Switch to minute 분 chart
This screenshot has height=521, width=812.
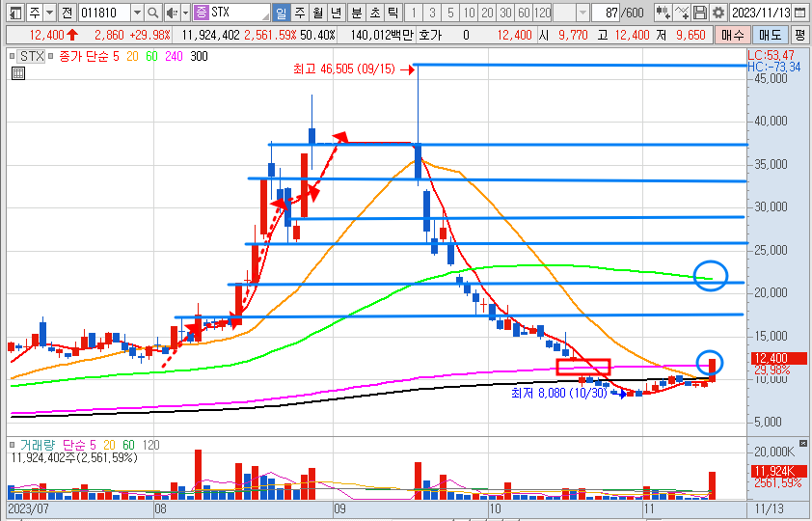(x=356, y=13)
